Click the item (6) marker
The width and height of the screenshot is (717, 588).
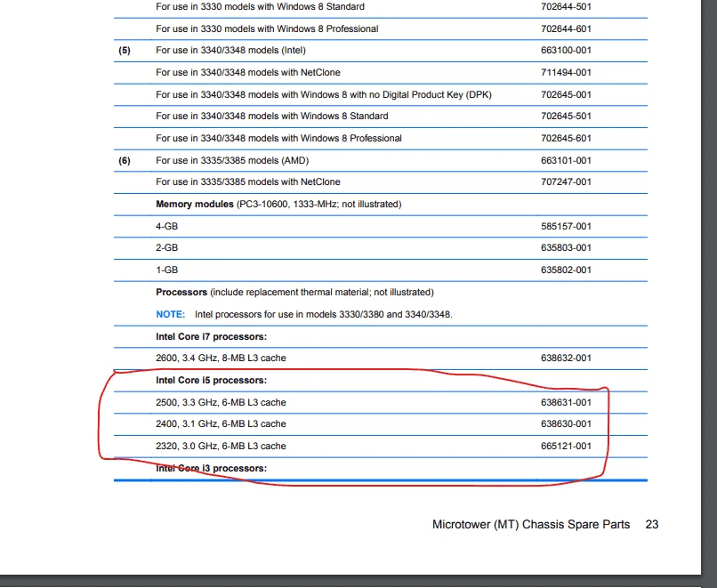click(x=125, y=160)
